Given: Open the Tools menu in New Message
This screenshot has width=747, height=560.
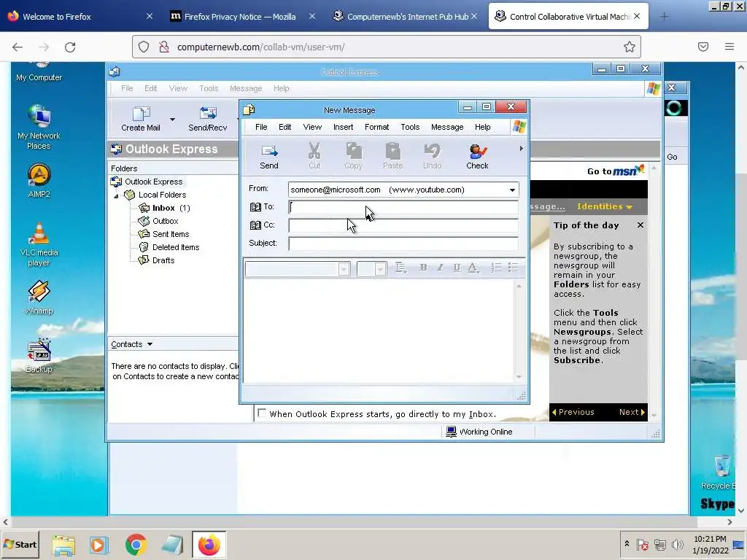Looking at the screenshot, I should click(410, 127).
